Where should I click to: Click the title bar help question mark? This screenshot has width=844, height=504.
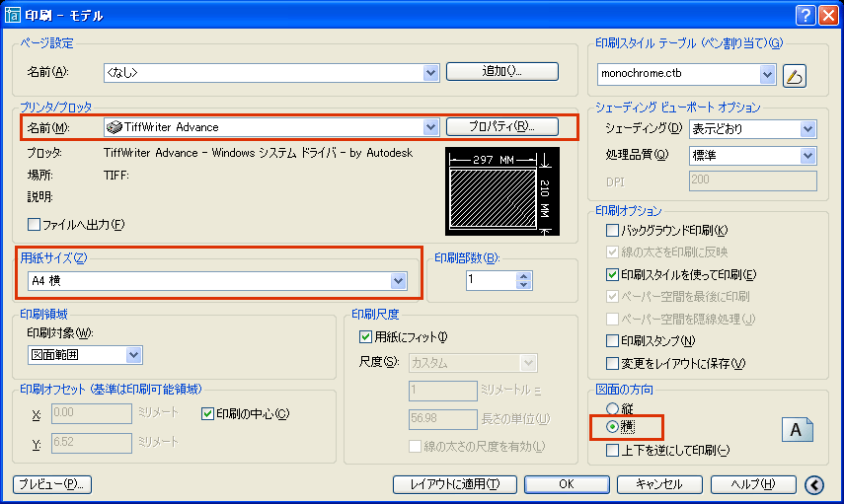click(x=806, y=15)
